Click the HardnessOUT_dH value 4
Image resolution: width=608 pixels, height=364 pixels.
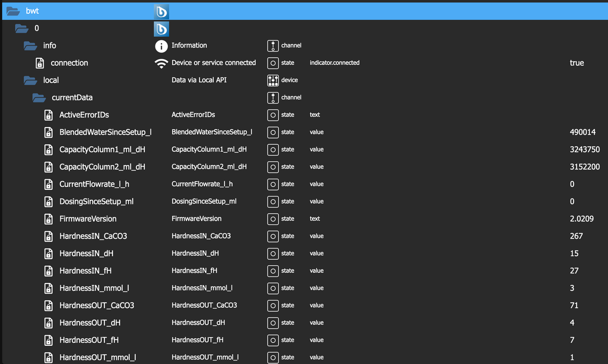click(x=572, y=322)
